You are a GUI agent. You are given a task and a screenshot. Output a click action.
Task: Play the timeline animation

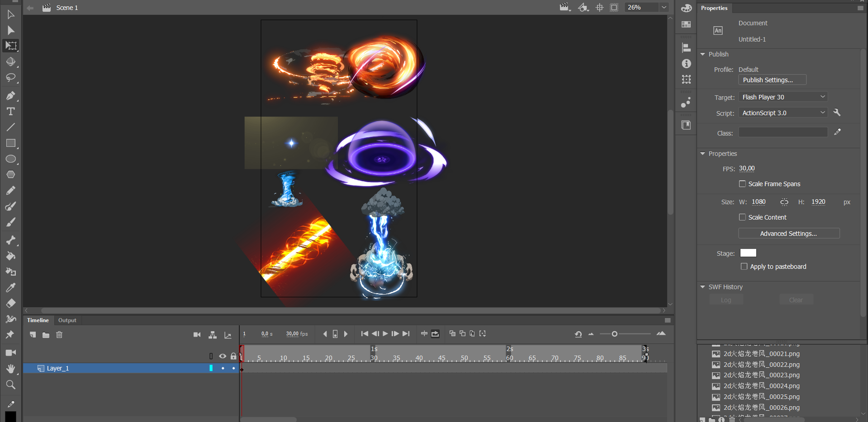(385, 334)
